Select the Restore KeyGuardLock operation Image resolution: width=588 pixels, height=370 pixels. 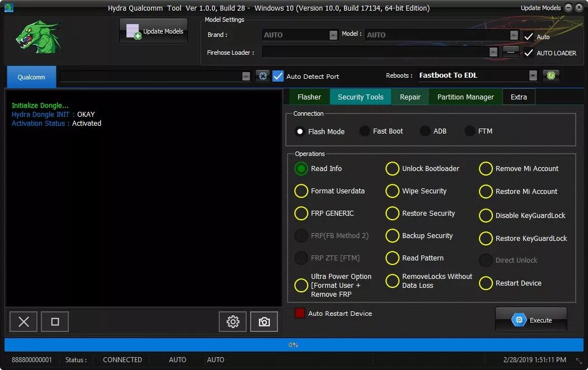click(486, 239)
